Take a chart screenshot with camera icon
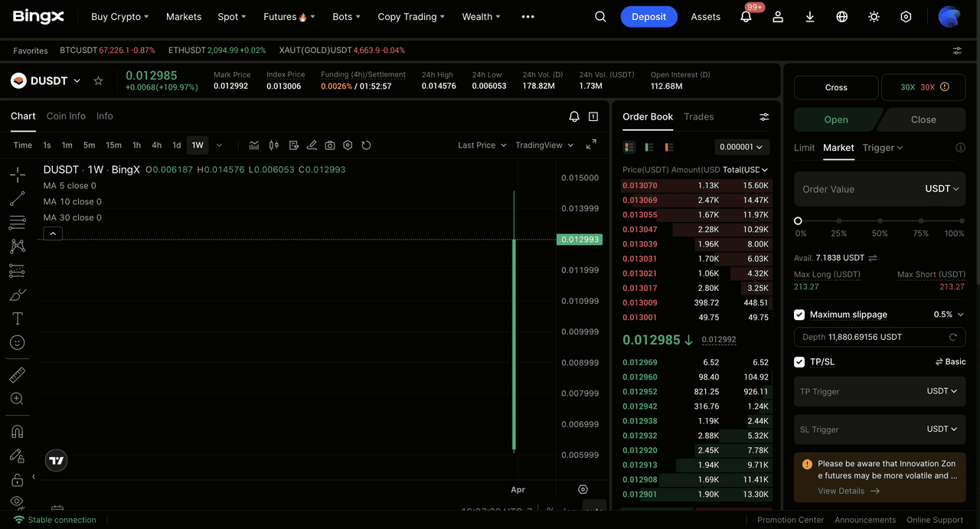980x529 pixels. pyautogui.click(x=330, y=145)
